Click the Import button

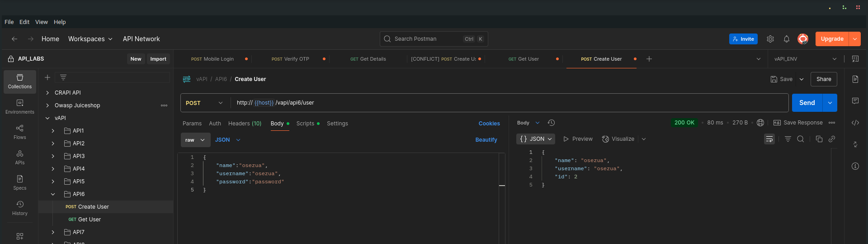click(158, 59)
